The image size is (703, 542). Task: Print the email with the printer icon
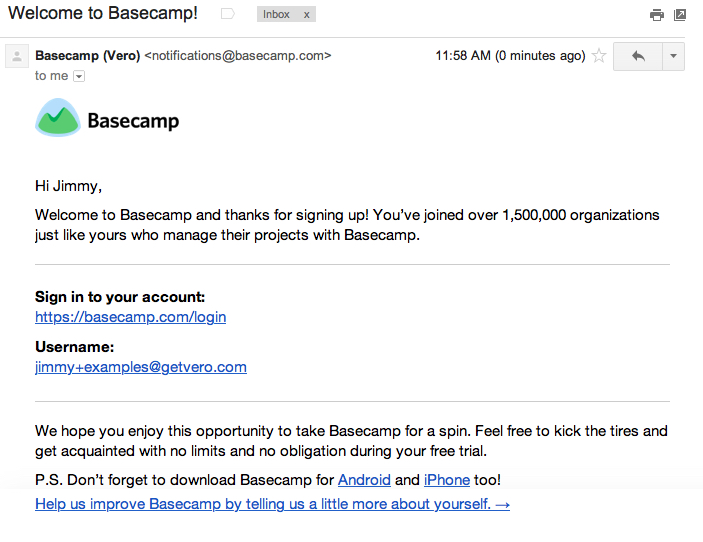click(656, 15)
